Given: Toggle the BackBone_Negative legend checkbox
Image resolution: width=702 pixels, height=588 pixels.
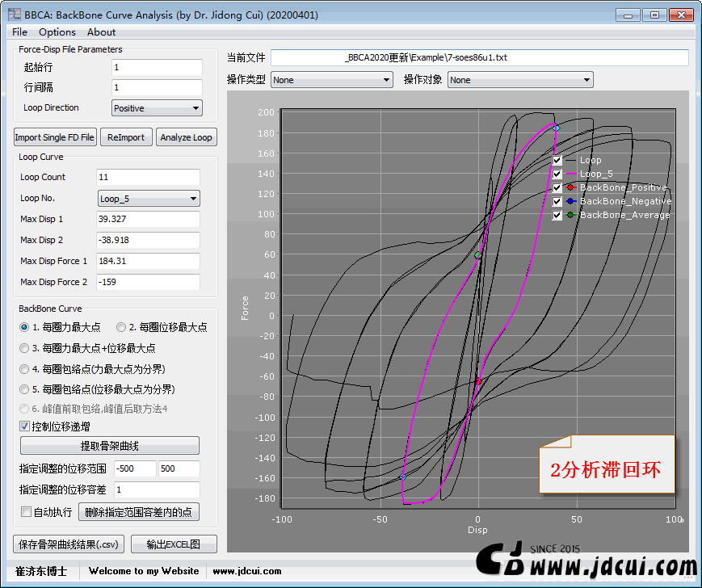Looking at the screenshot, I should coord(557,201).
